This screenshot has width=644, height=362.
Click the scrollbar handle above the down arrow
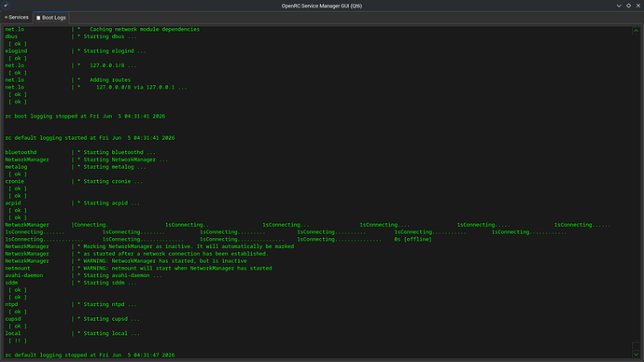[x=636, y=346]
